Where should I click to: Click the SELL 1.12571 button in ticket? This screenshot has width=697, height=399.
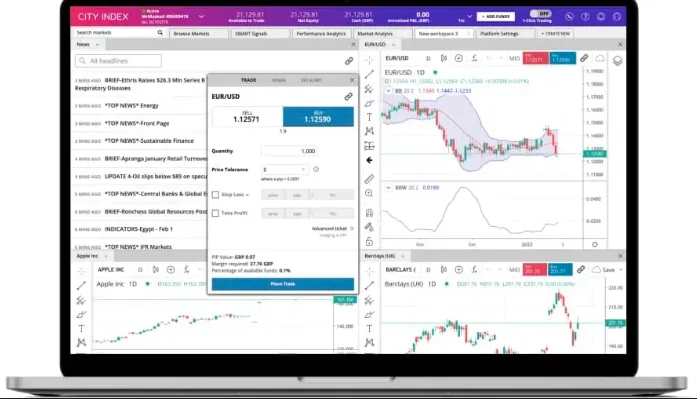247,117
